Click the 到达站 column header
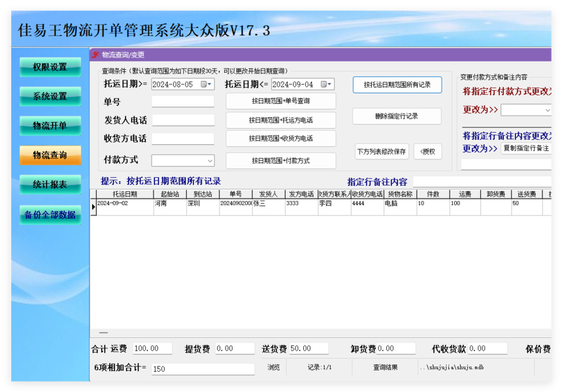Image resolution: width=562 pixels, height=392 pixels. 203,194
